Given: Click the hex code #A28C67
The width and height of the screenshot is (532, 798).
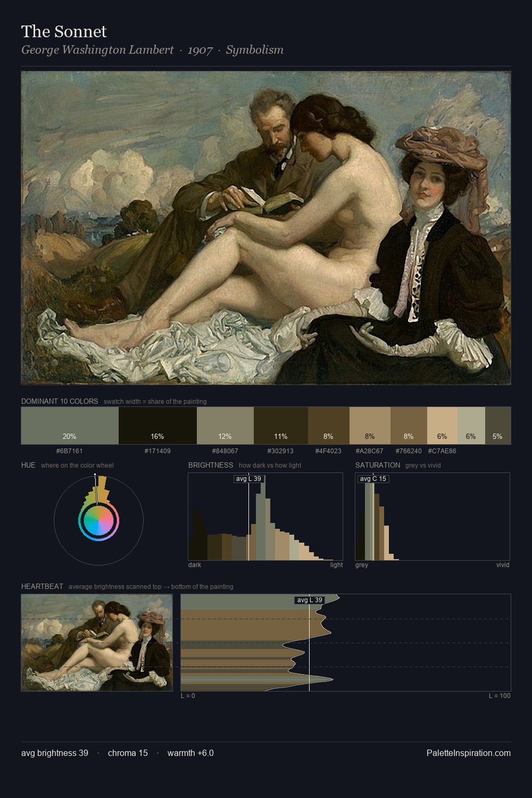Looking at the screenshot, I should click(370, 451).
